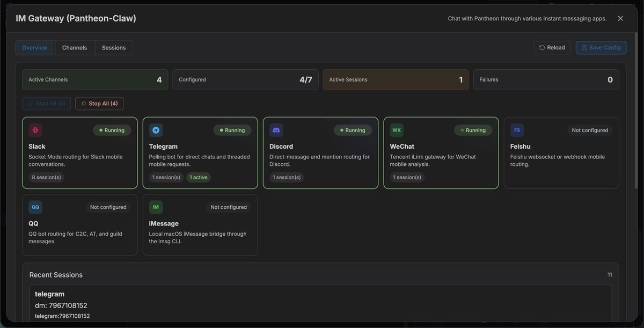The height and width of the screenshot is (328, 644).
Task: Click Stop All (4) button
Action: pyautogui.click(x=99, y=104)
